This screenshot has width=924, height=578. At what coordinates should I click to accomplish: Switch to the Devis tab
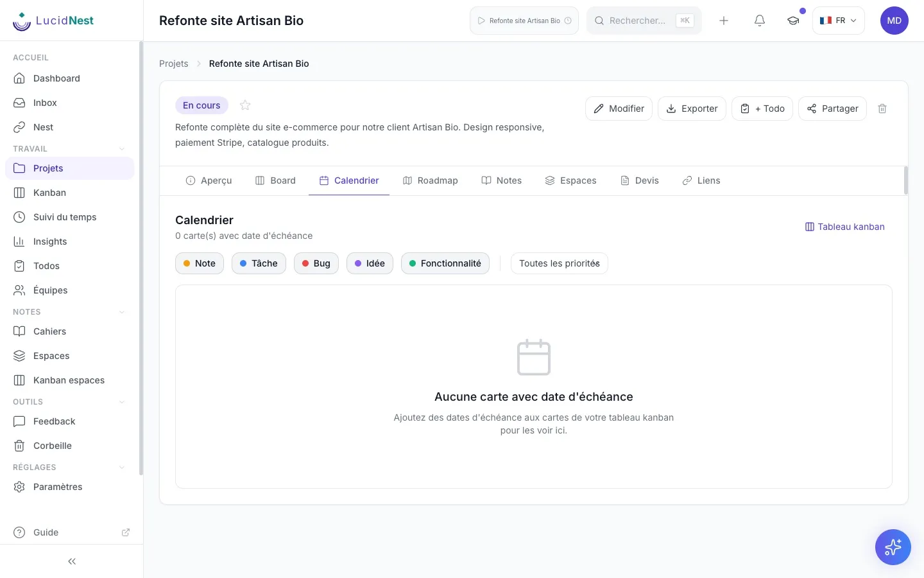(x=639, y=180)
